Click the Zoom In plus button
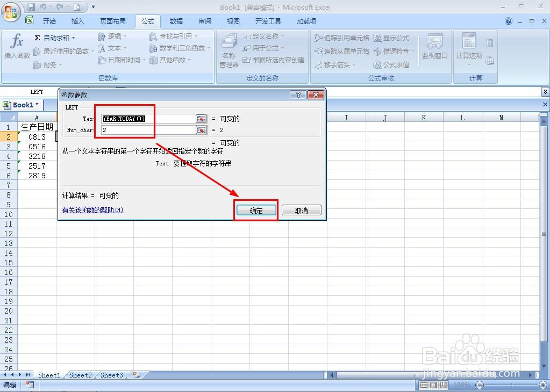The image size is (550, 392). 542,385
